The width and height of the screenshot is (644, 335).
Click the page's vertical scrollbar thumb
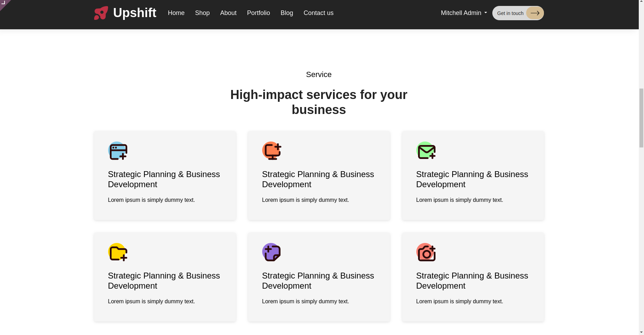[x=641, y=118]
